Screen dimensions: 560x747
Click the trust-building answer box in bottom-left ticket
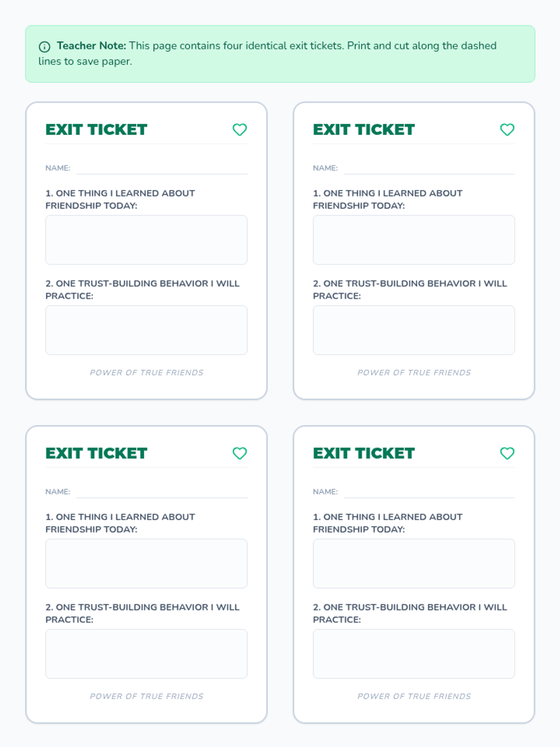click(x=146, y=654)
